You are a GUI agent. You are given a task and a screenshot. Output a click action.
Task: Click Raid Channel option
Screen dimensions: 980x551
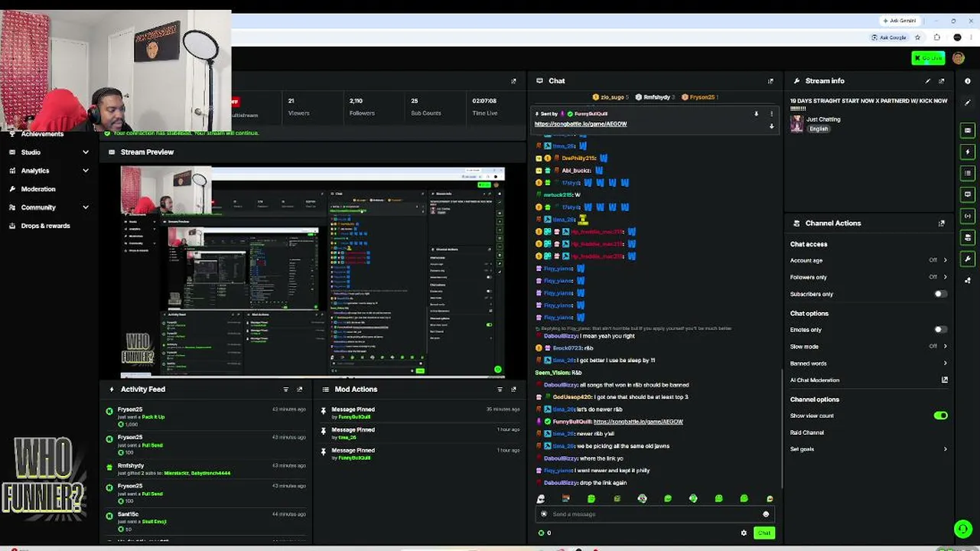[x=807, y=432]
